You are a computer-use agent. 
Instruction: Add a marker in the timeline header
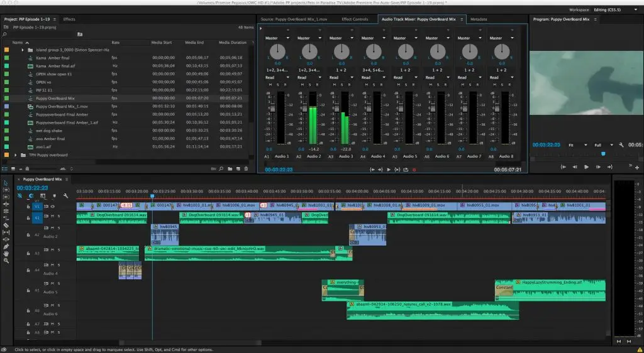pyautogui.click(x=54, y=196)
